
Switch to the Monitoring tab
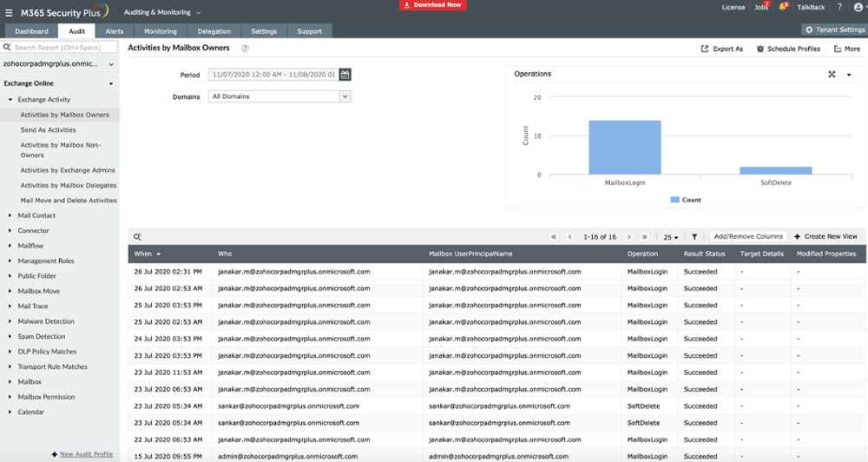(161, 31)
